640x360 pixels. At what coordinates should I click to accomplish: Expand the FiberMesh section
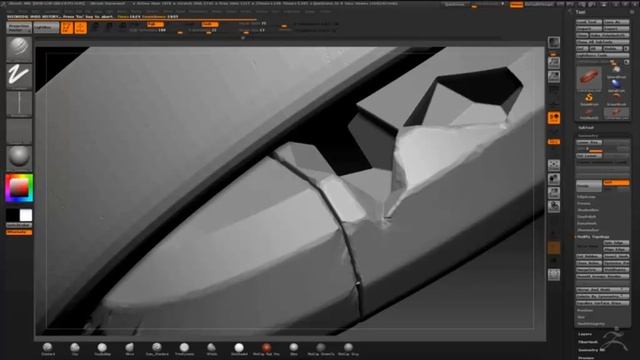588,342
